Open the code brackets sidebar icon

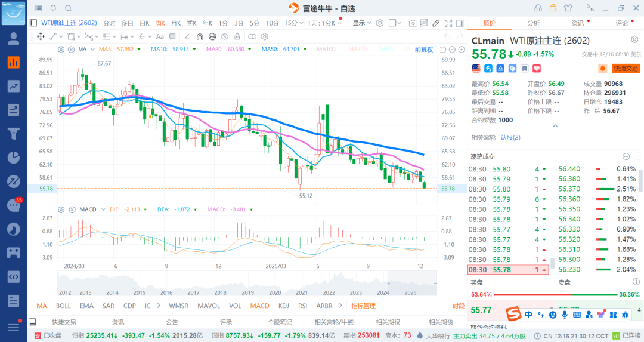[x=14, y=276]
